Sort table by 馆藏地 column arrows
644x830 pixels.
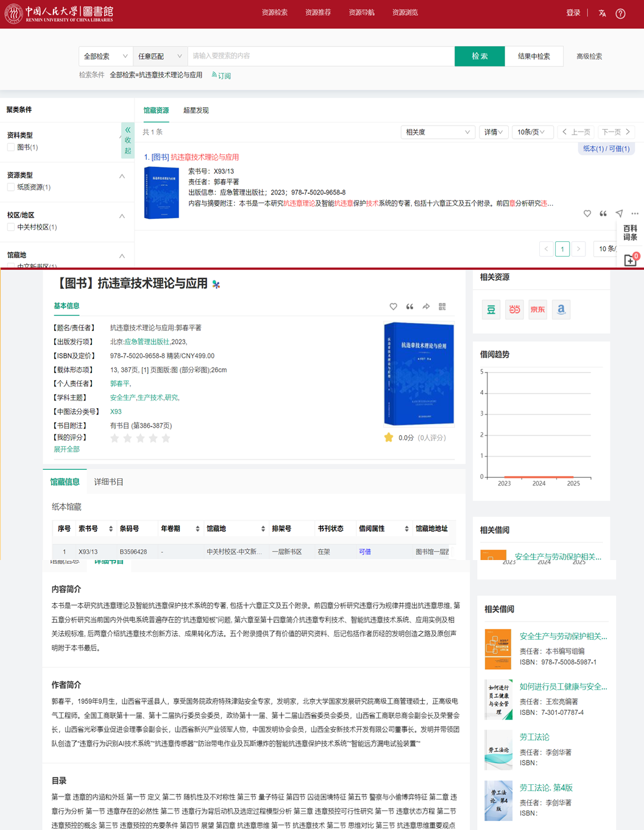pos(263,529)
